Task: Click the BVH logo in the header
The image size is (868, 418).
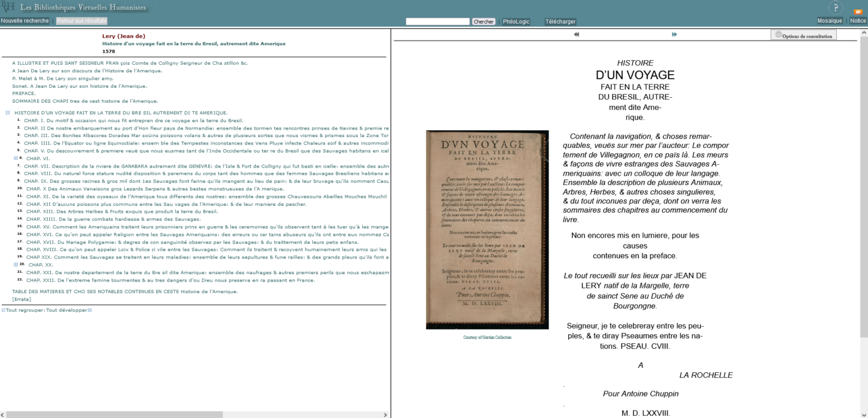Action: (x=8, y=7)
